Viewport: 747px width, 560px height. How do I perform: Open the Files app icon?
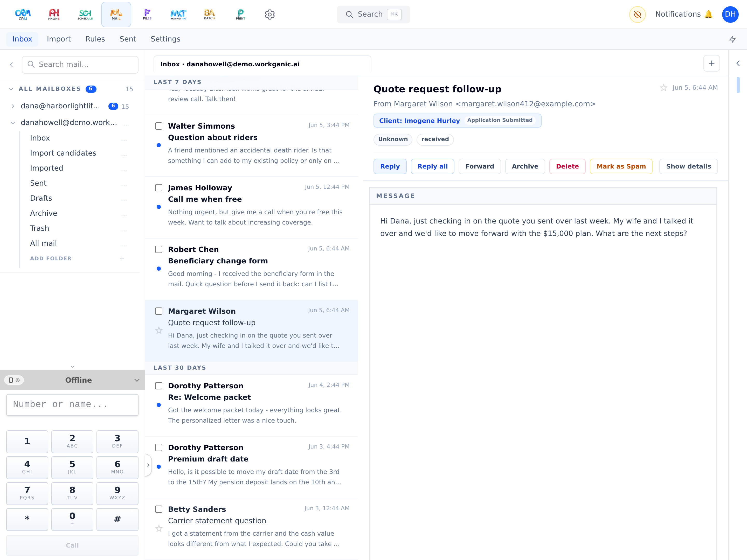click(147, 15)
